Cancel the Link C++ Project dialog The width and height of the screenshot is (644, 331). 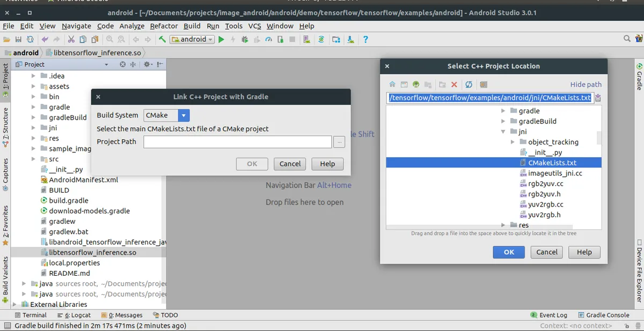coord(290,164)
